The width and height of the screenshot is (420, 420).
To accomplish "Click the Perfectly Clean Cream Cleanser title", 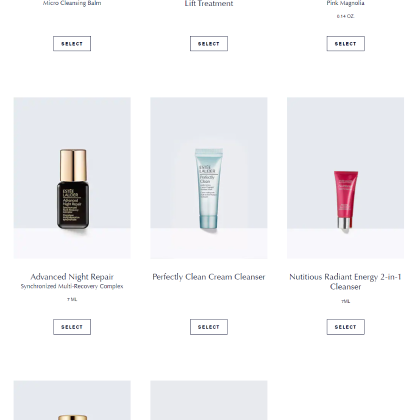I will point(209,277).
